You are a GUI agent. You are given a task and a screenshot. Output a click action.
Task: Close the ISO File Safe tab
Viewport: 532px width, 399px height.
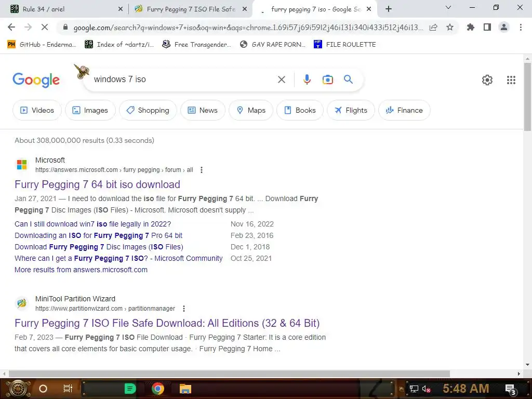click(x=244, y=9)
